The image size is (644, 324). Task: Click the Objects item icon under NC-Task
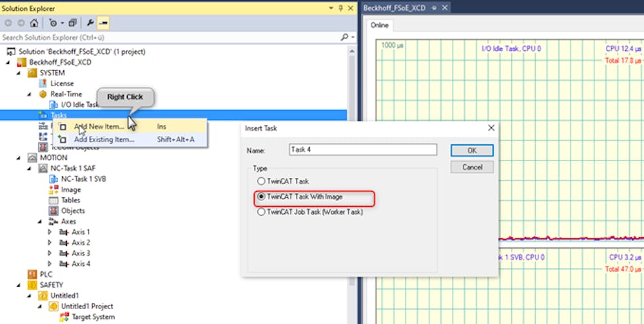click(x=54, y=211)
